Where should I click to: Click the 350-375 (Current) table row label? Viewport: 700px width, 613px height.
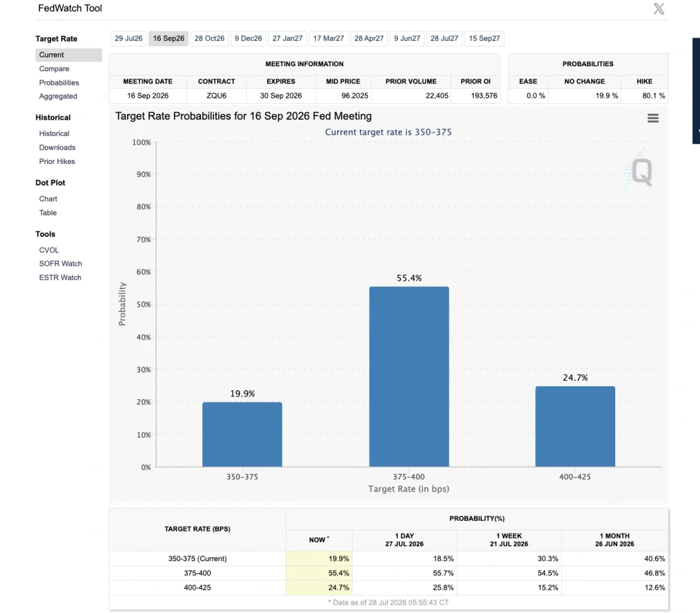click(198, 558)
